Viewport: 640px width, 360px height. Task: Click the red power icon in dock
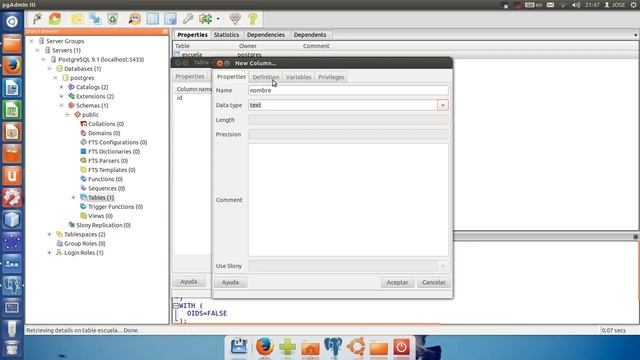(401, 347)
